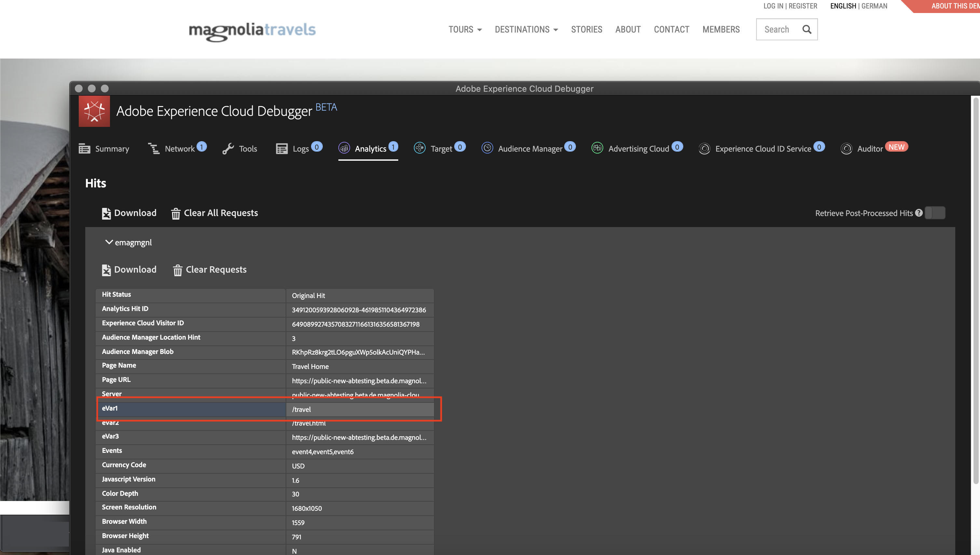Expand the Destinations dropdown menu
Screen dimensions: 980x555
pos(526,29)
